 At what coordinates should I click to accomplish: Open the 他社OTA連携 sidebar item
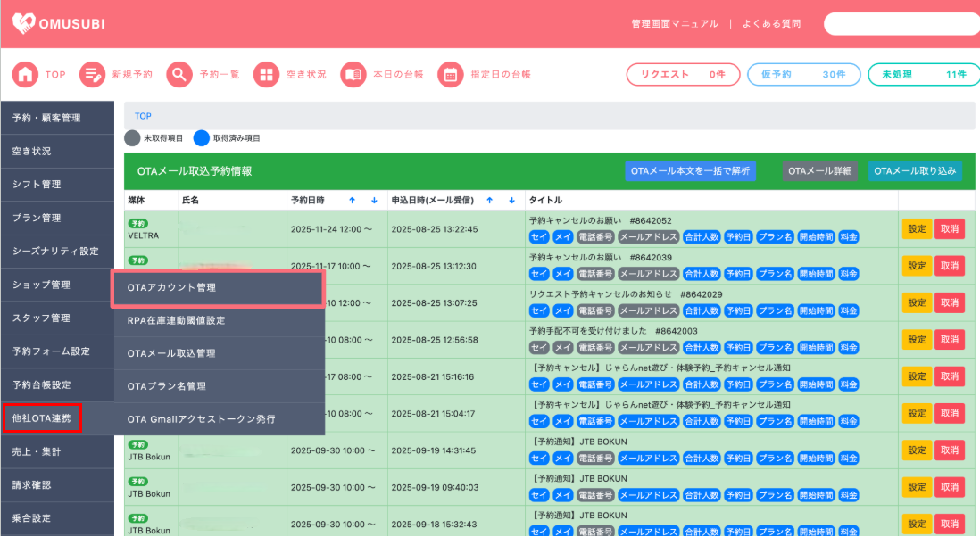(43, 418)
